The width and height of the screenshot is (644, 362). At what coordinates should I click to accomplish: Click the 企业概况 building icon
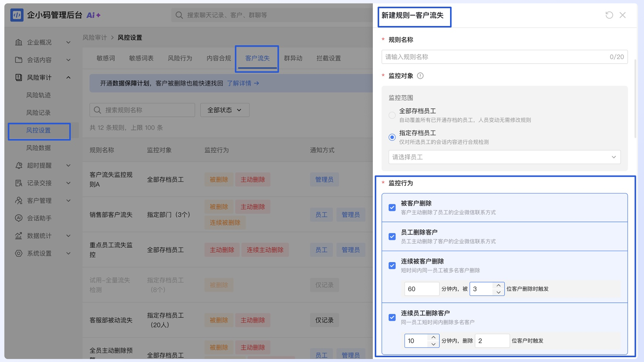click(x=18, y=42)
